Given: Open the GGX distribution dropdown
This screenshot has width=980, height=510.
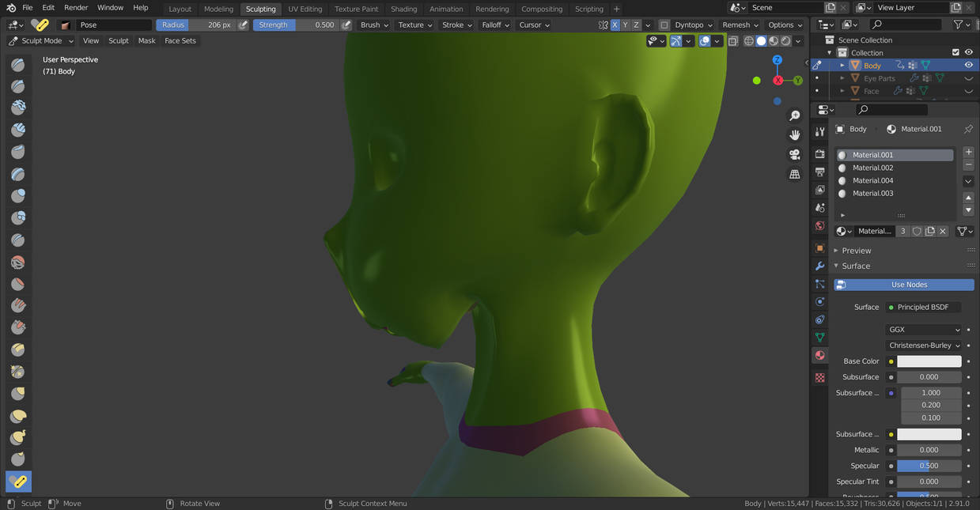Looking at the screenshot, I should [923, 330].
